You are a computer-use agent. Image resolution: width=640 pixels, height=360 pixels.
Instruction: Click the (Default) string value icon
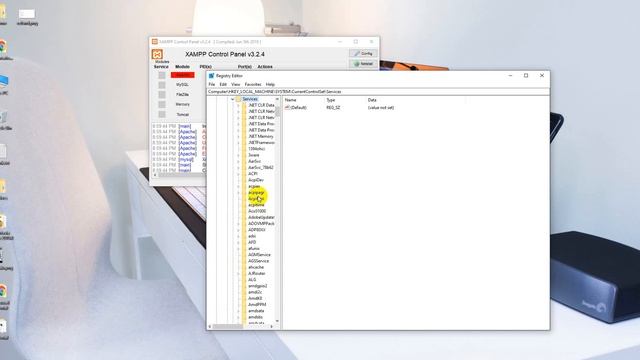point(287,107)
